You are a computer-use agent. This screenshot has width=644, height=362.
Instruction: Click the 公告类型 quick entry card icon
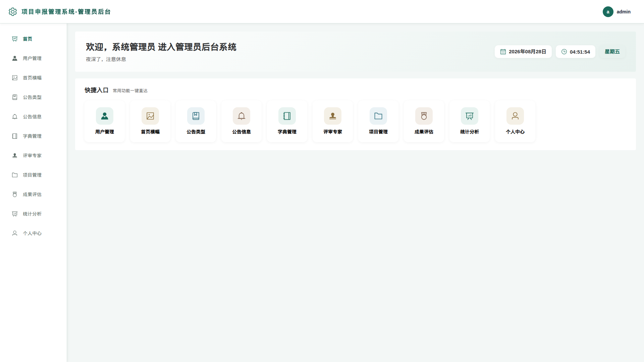pos(196,116)
